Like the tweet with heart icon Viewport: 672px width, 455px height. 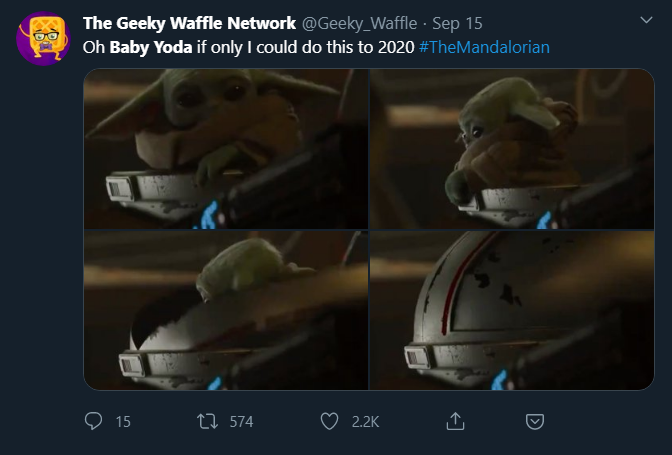coord(329,421)
